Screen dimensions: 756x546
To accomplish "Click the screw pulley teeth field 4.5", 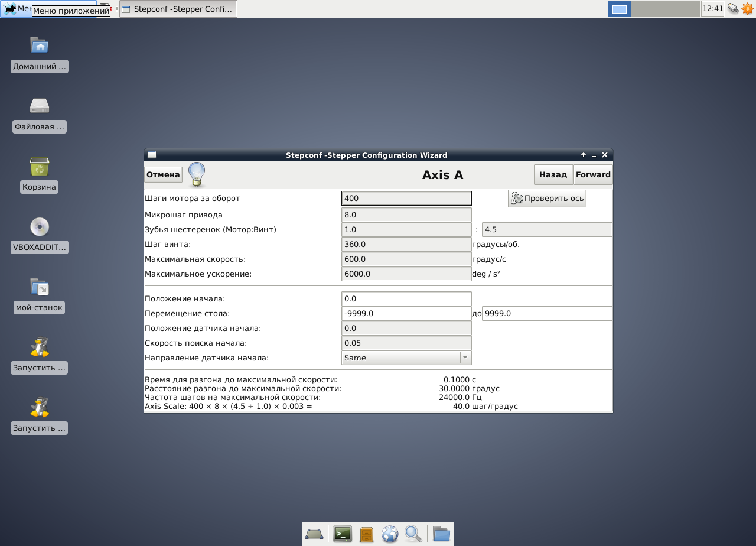I will 547,230.
